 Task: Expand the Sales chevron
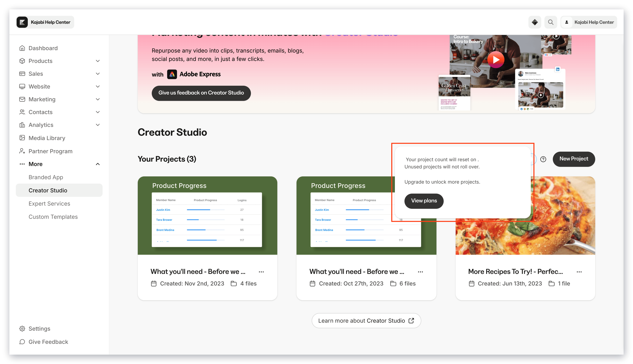[98, 74]
